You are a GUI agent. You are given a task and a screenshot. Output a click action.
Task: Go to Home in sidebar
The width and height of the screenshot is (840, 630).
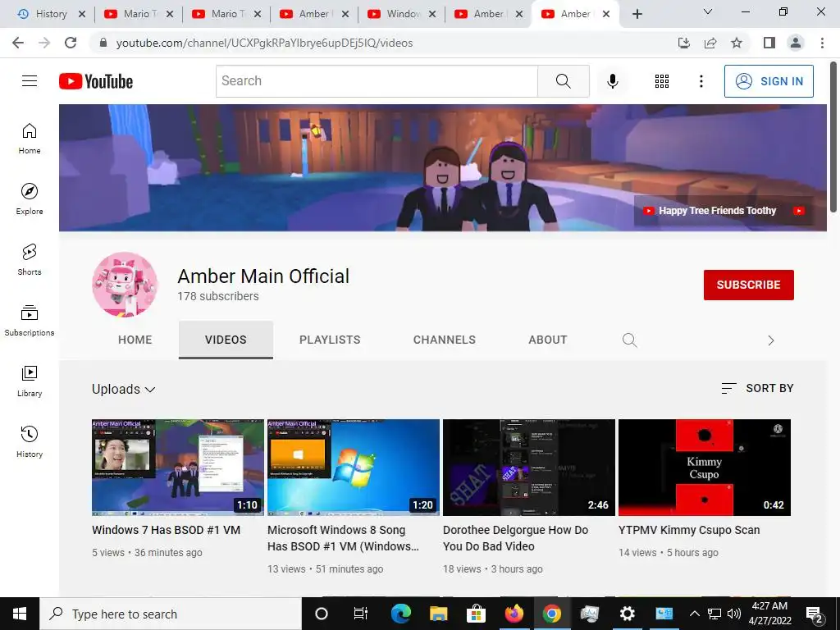click(x=30, y=139)
